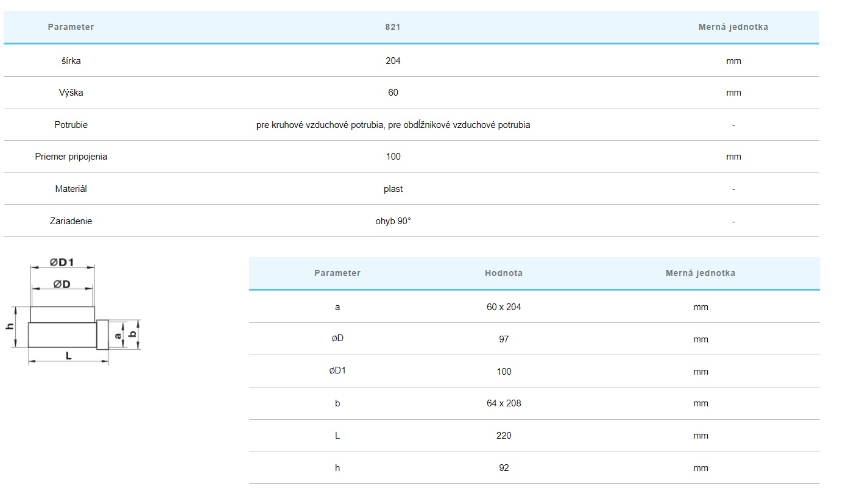This screenshot has height=488, width=868.
Task: Select the "šírka" row label
Action: (71, 61)
